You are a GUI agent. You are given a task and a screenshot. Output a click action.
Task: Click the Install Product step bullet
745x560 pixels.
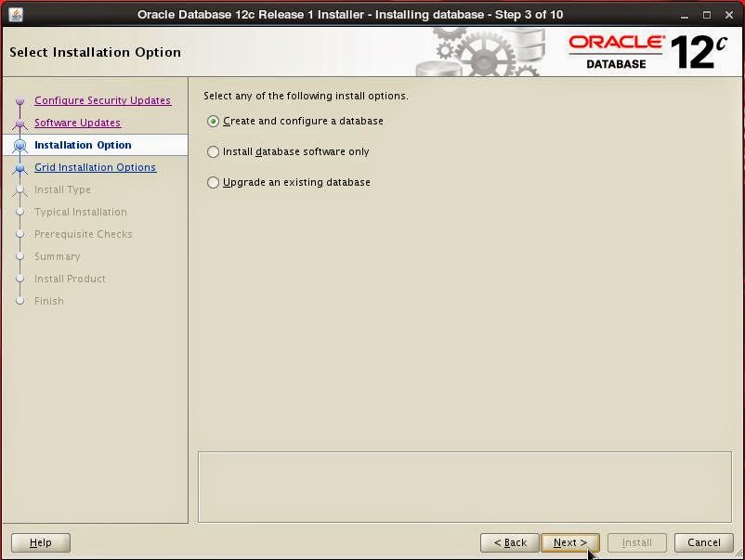point(20,279)
